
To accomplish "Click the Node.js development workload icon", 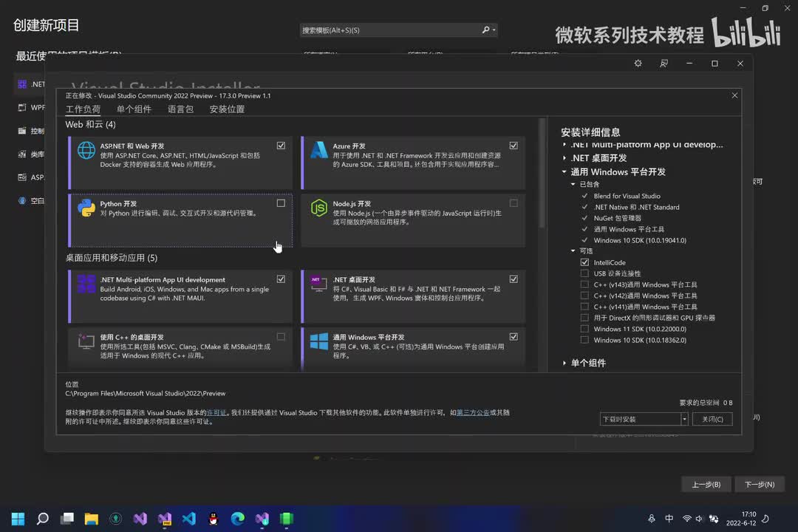I will tap(319, 208).
